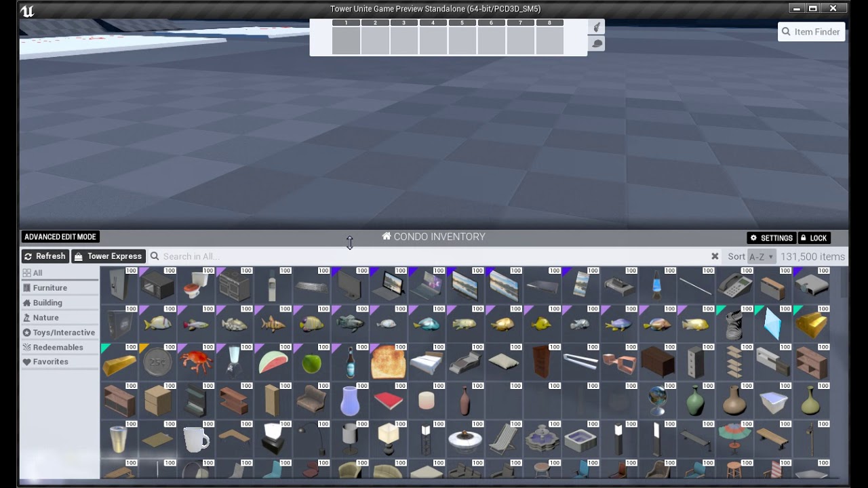Choose the projector inventory item
Image resolution: width=868 pixels, height=488 pixels.
tap(812, 286)
